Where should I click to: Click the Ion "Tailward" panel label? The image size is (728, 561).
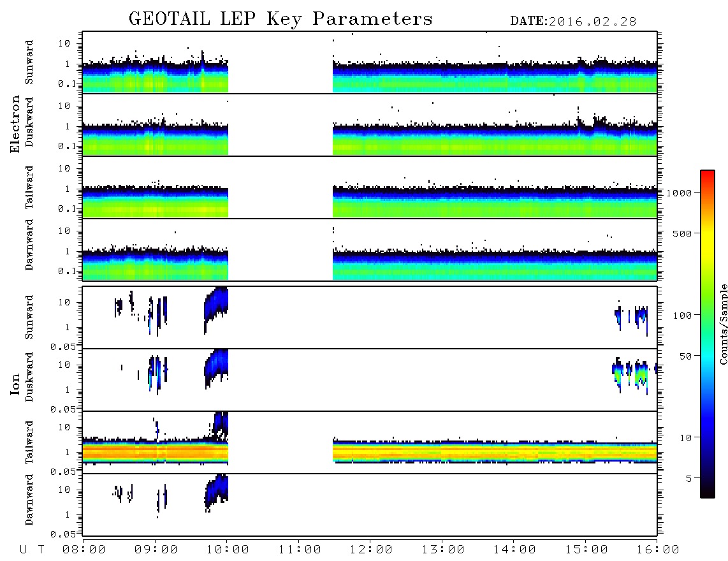(x=29, y=442)
